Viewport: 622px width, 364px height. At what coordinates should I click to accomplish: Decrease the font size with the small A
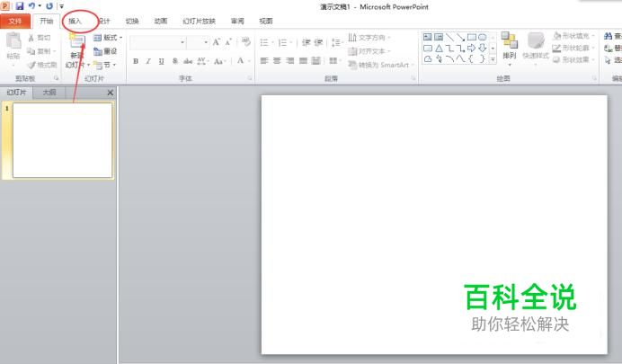coord(228,42)
